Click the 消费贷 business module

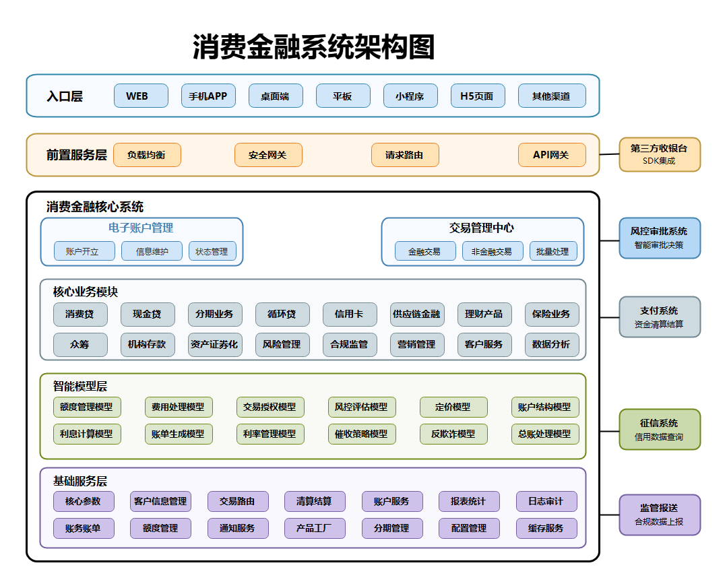(80, 315)
